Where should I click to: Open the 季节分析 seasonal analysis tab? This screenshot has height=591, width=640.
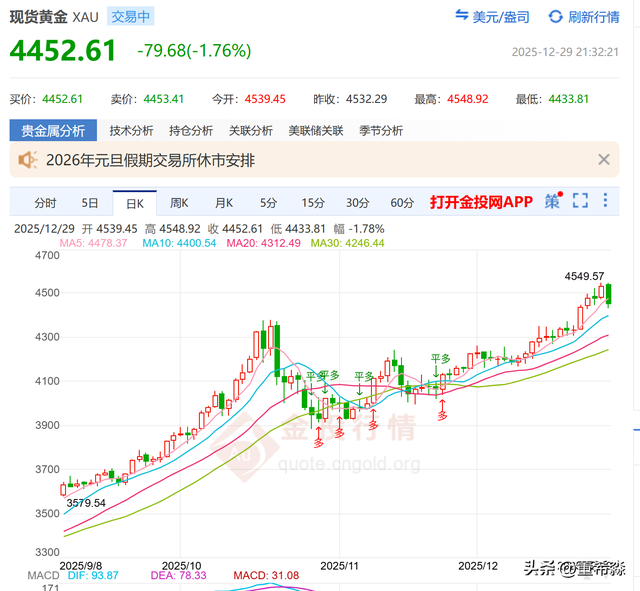[x=381, y=130]
